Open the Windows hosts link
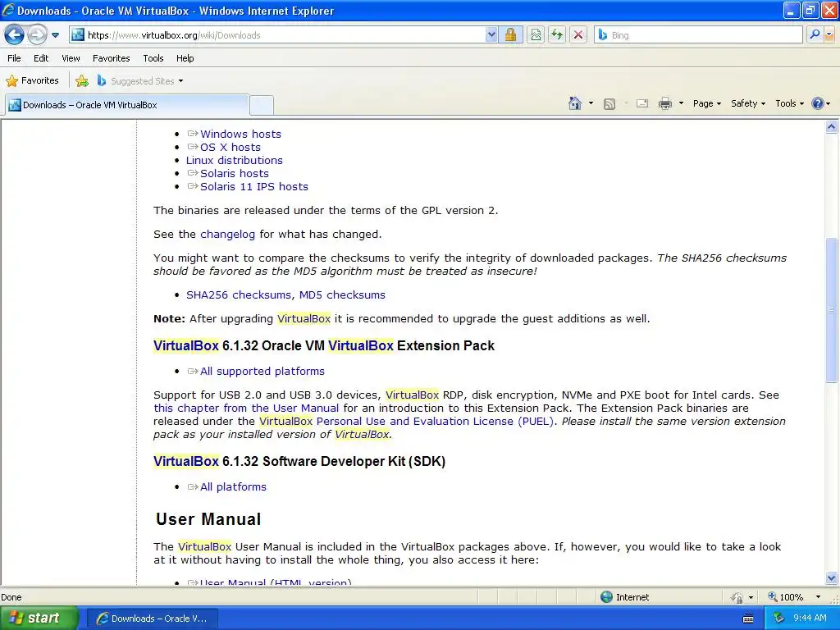The width and height of the screenshot is (840, 630). click(240, 134)
